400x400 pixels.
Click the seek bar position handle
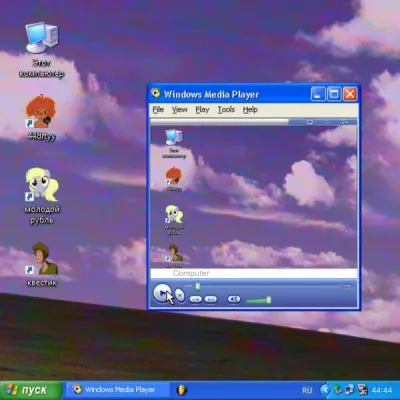(x=198, y=286)
